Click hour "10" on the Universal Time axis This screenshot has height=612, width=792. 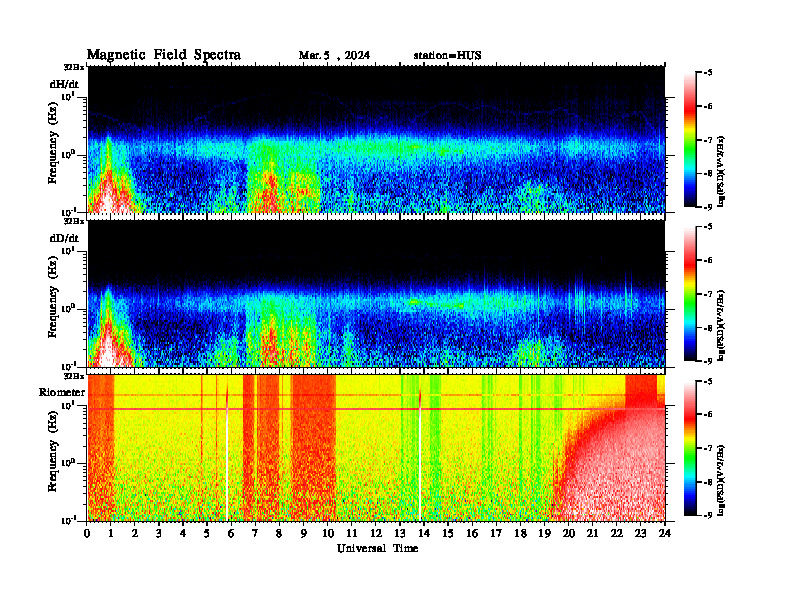(x=328, y=533)
